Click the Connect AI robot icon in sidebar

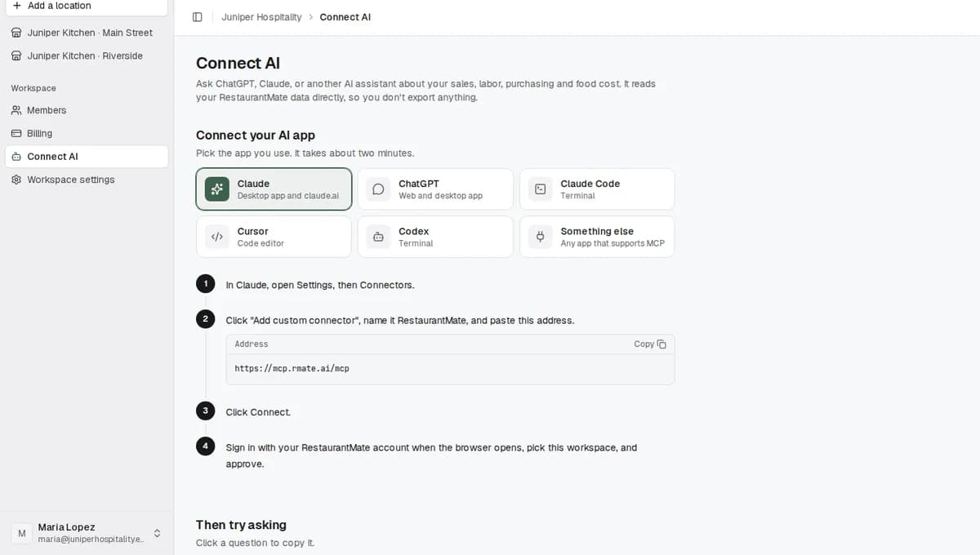[x=16, y=157]
